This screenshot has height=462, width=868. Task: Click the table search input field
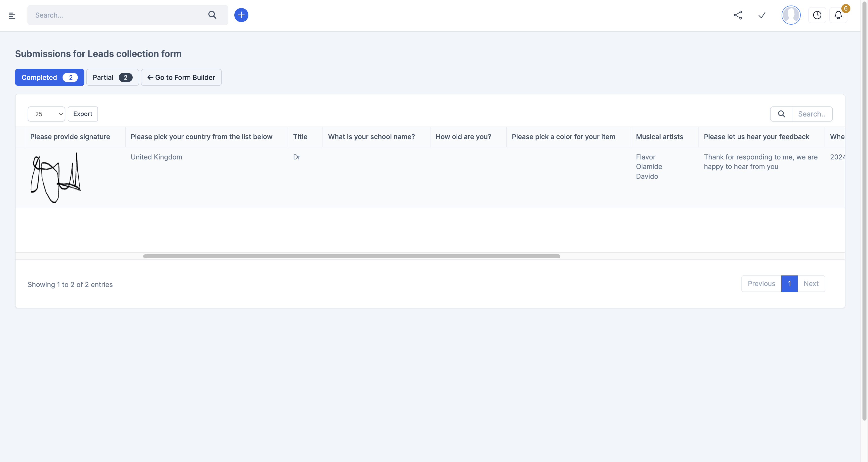click(813, 114)
